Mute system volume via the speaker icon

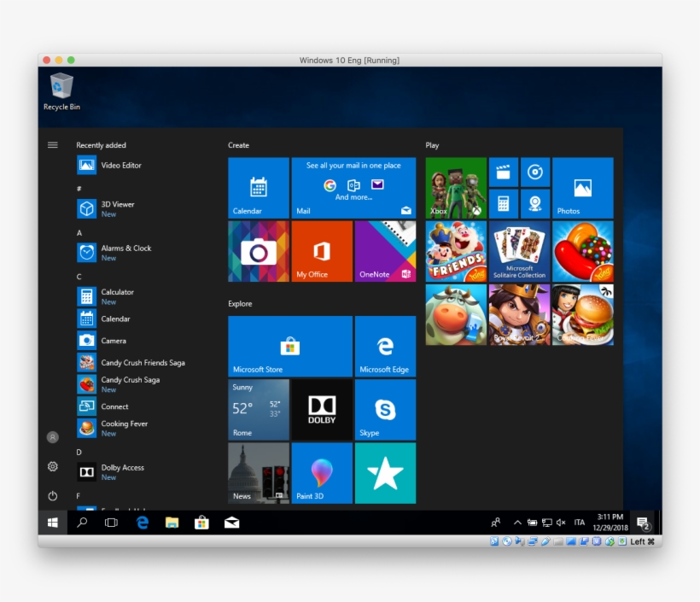(x=559, y=522)
